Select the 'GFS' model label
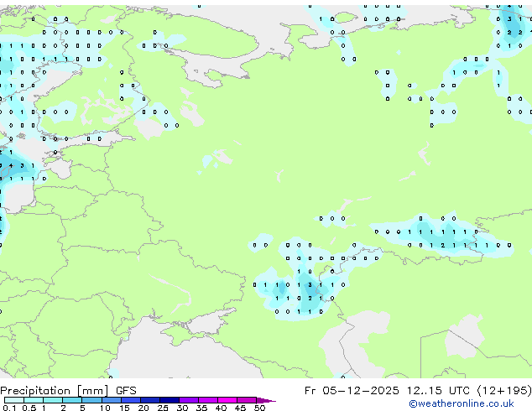 126,391
